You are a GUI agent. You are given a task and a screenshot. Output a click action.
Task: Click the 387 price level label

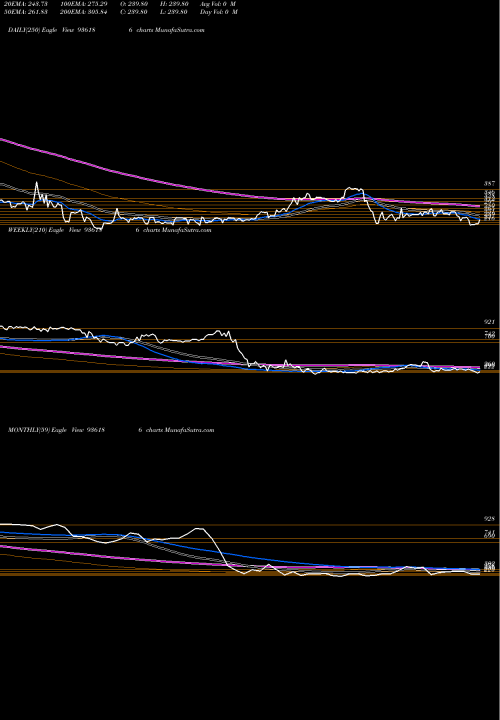point(489,184)
